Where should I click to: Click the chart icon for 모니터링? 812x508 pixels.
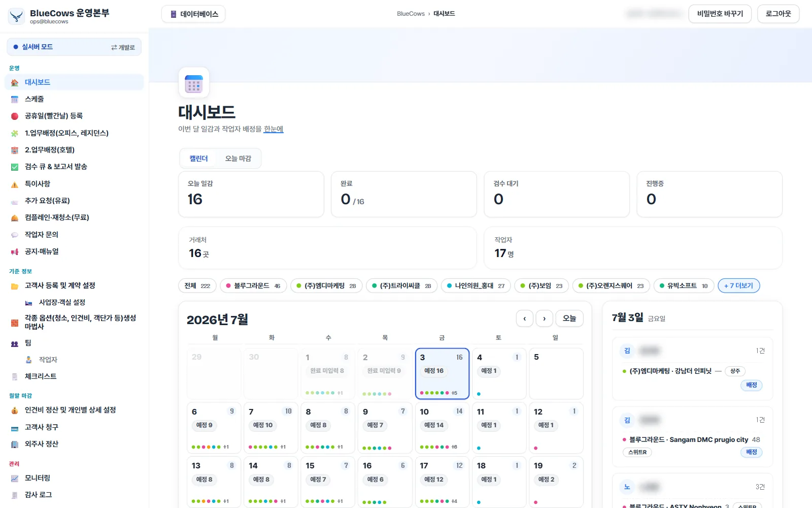pyautogui.click(x=15, y=478)
